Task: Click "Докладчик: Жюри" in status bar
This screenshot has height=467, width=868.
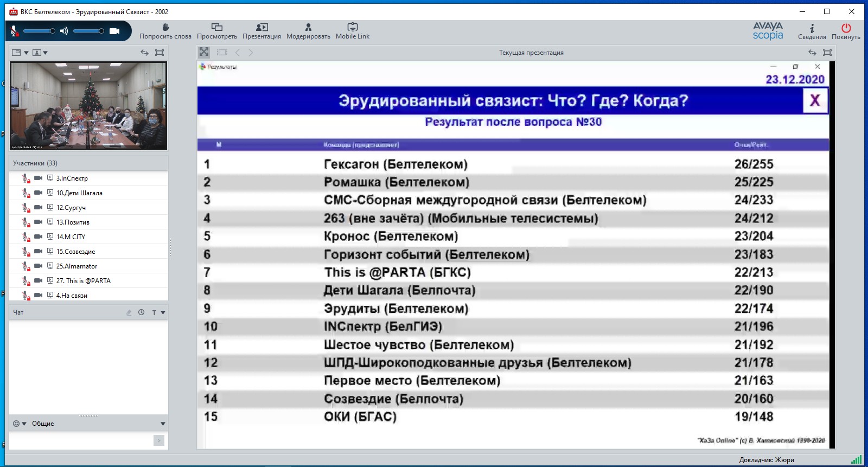Action: tap(767, 460)
